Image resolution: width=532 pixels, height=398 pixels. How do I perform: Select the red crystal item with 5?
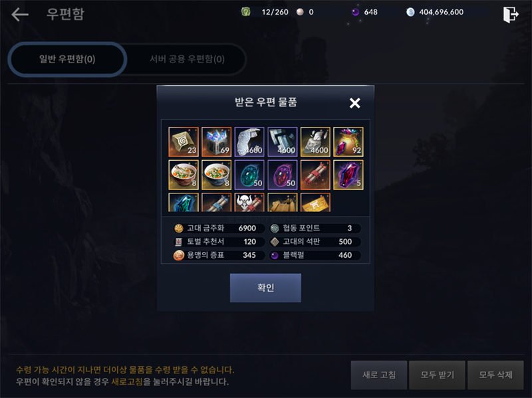click(348, 175)
